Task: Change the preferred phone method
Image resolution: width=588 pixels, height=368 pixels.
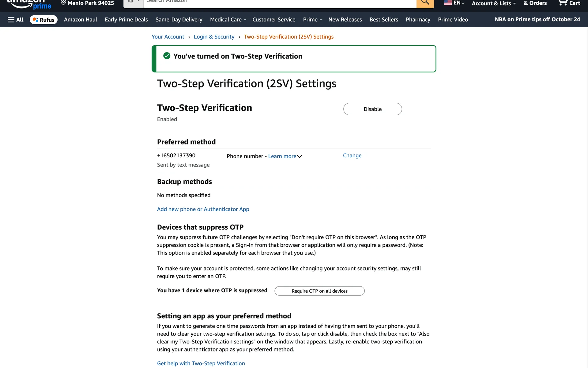Action: [x=352, y=155]
